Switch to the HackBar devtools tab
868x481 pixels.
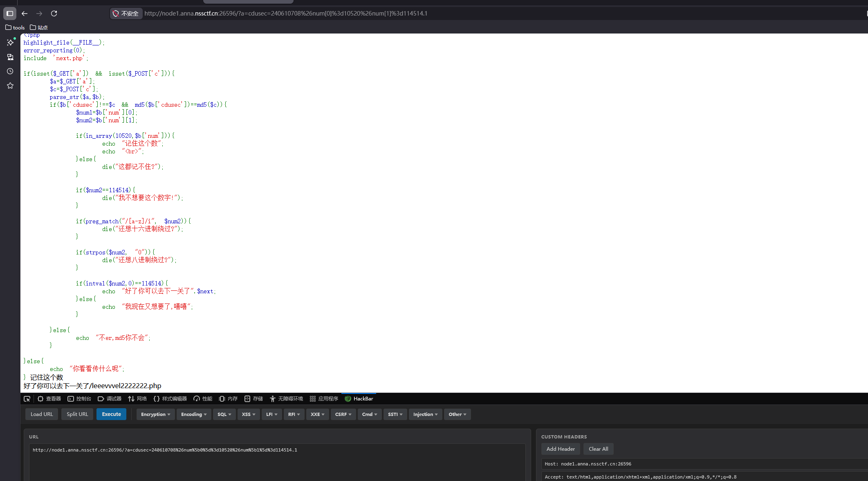click(359, 399)
